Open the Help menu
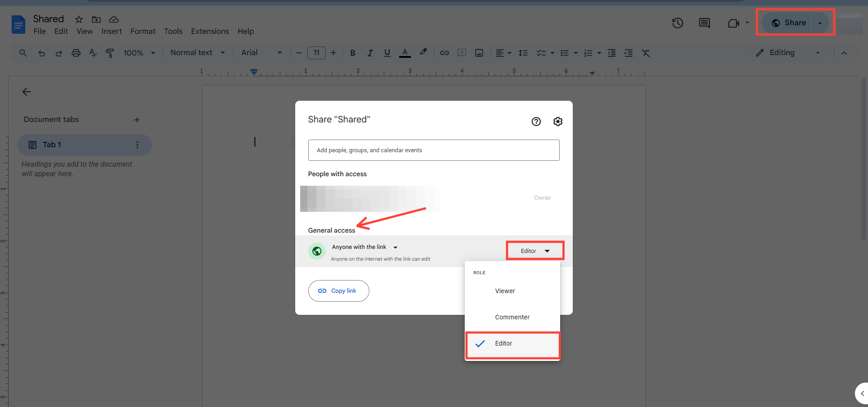Image resolution: width=868 pixels, height=407 pixels. pos(245,32)
